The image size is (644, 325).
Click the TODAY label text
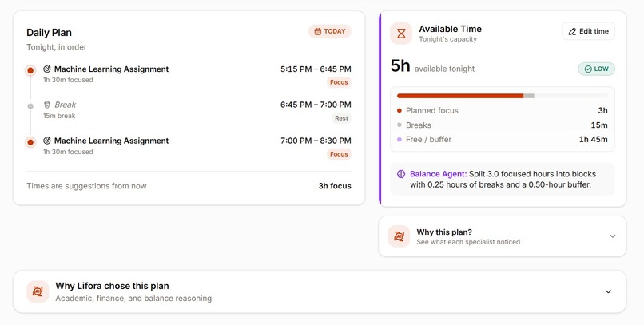pyautogui.click(x=335, y=31)
